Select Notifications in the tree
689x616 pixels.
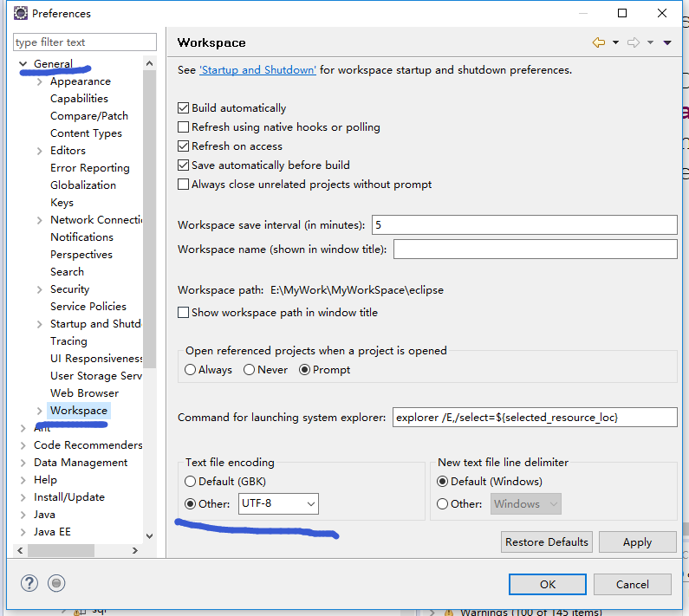(81, 237)
